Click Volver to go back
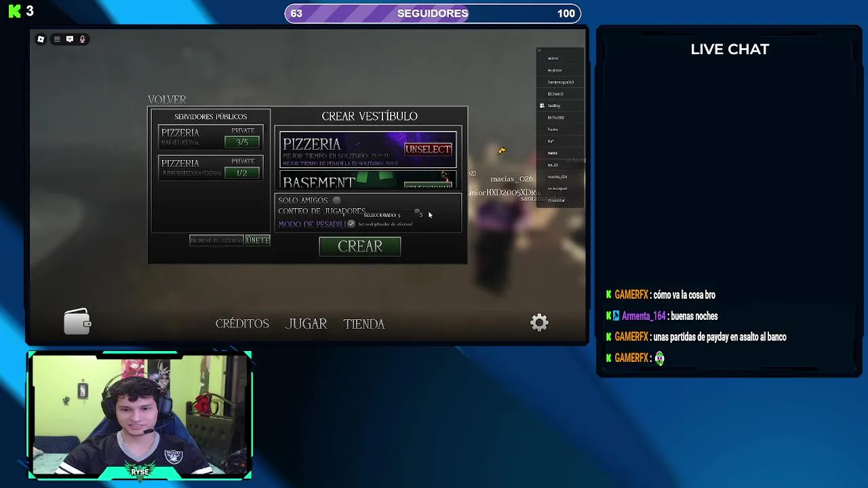Screen dimensions: 868x488 click(167, 100)
